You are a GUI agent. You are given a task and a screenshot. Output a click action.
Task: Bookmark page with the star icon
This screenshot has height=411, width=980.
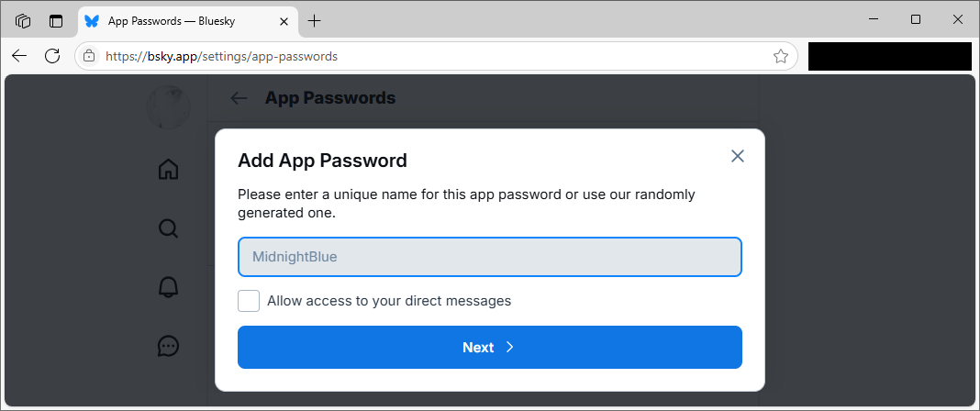pos(781,56)
